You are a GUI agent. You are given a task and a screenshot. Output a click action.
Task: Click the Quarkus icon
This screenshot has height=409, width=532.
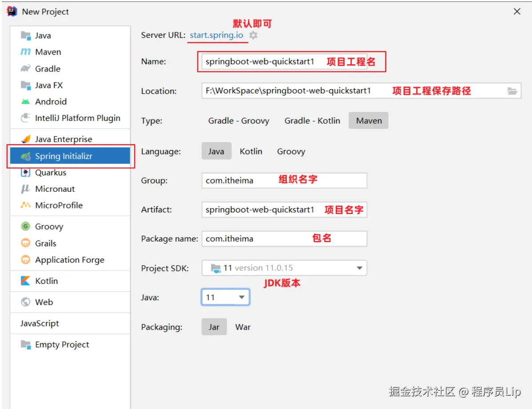(x=26, y=172)
